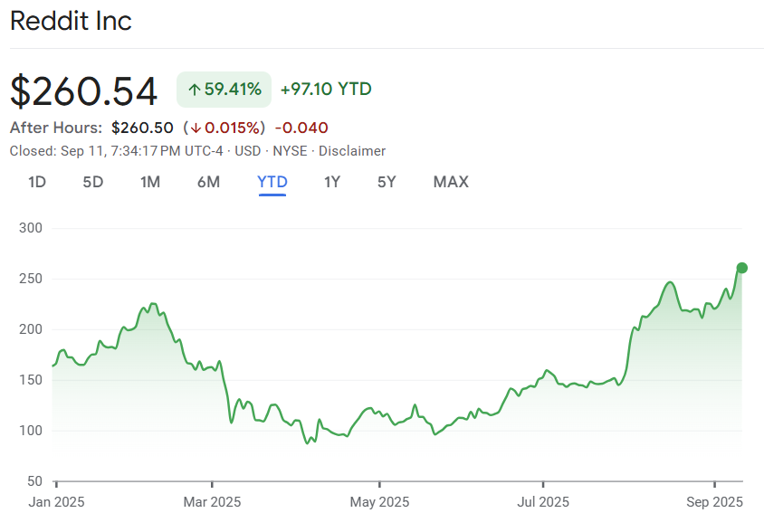Click the 200 y-axis label
The height and width of the screenshot is (532, 764).
tap(31, 329)
